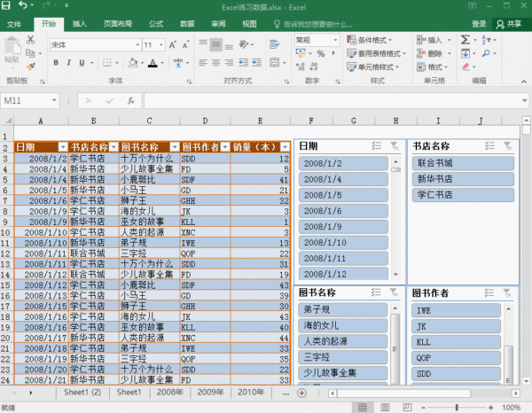The image size is (532, 413).
Task: Toggle align left
Action: tap(203, 63)
